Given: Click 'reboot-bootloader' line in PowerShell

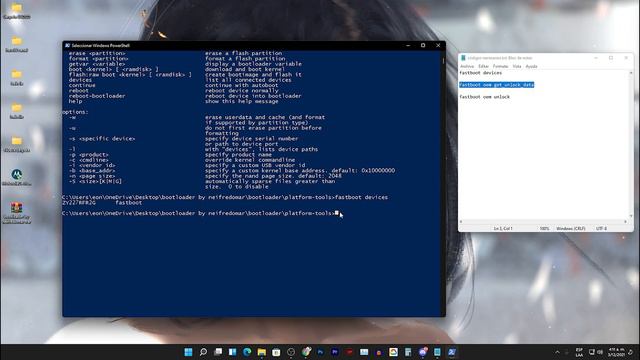Looking at the screenshot, I should [97, 96].
